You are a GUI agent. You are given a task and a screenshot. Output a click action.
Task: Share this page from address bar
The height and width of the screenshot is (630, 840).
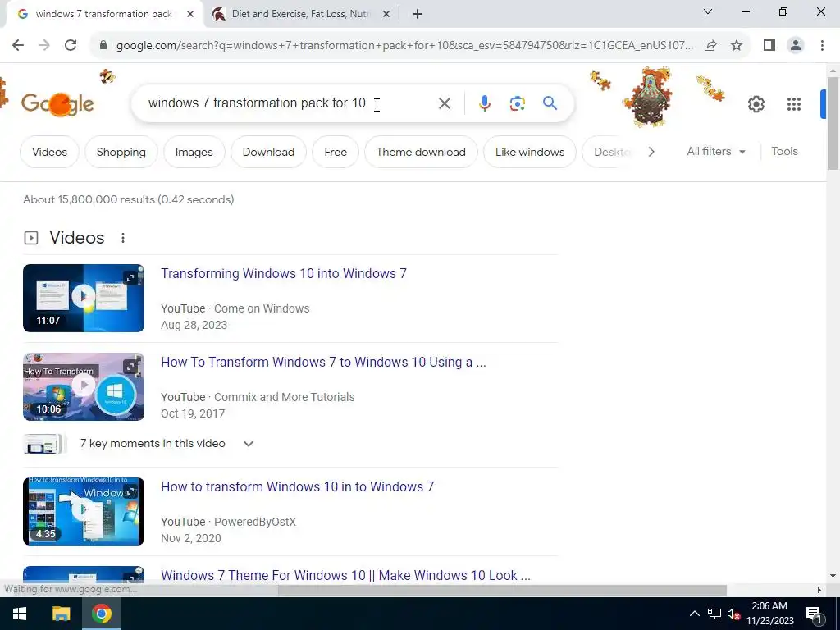tap(710, 46)
